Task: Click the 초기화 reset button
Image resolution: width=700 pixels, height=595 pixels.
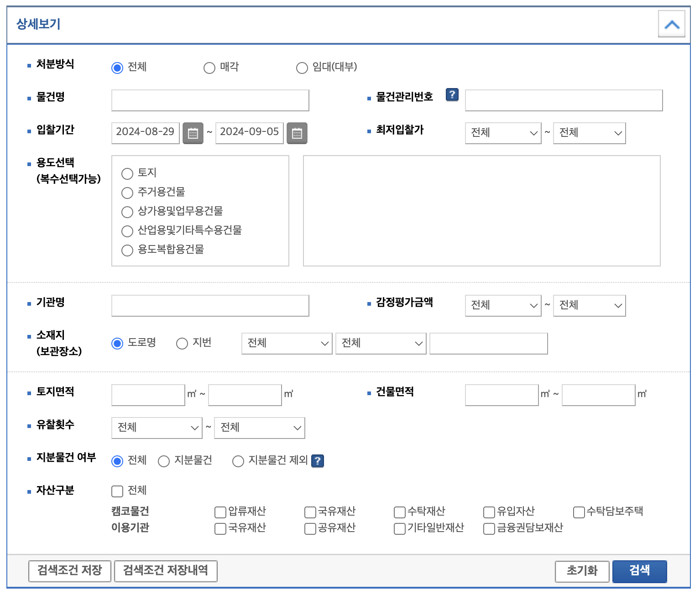Action: click(582, 571)
